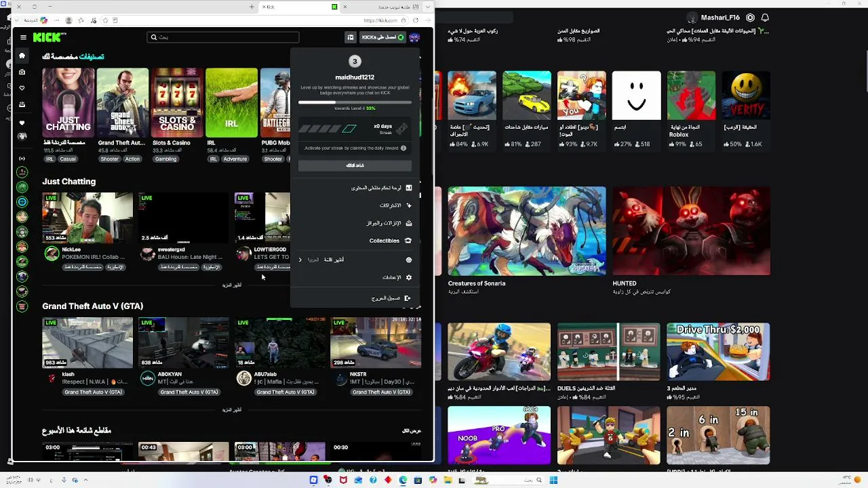Click the level progress bar towards Level 4
This screenshot has height=488, width=868.
pyautogui.click(x=355, y=102)
